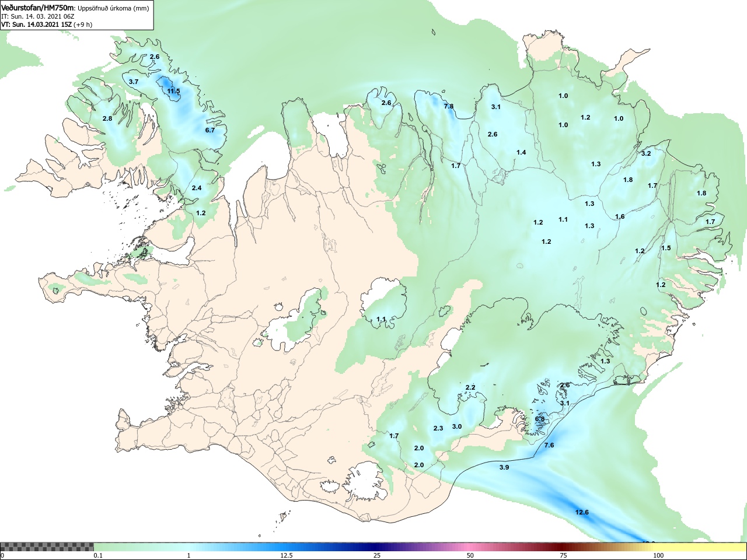The height and width of the screenshot is (560, 747).
Task: Click the 0.1 tick on the color scale
Action: pos(98,555)
